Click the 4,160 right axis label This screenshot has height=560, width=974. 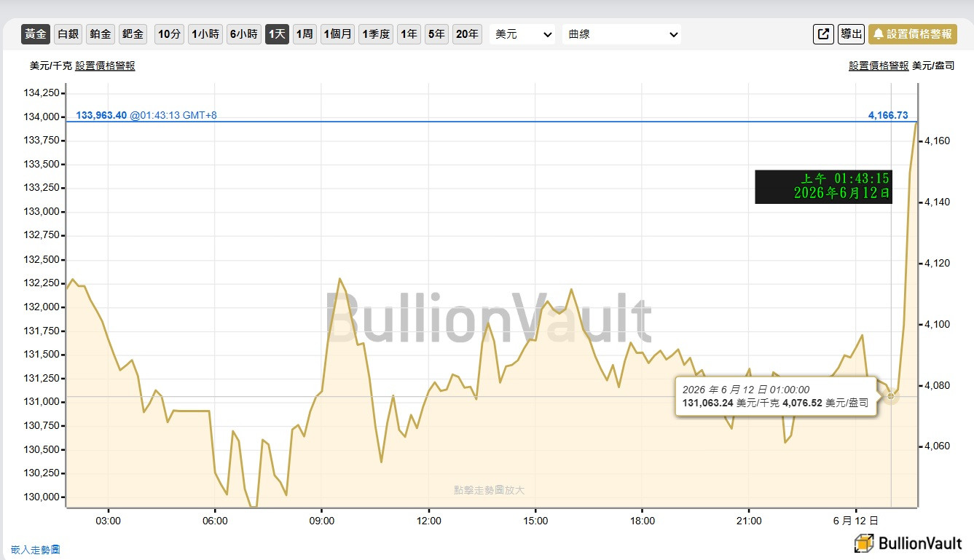click(x=937, y=141)
